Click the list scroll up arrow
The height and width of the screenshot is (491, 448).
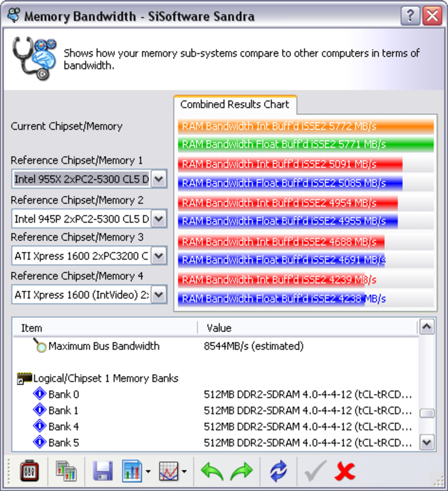coord(427,327)
